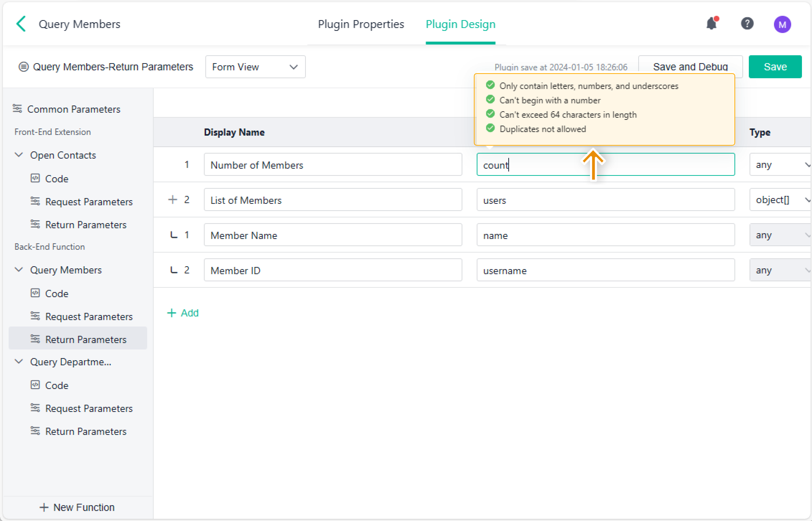
Task: Open the type dropdown for Number of Members
Action: [781, 165]
